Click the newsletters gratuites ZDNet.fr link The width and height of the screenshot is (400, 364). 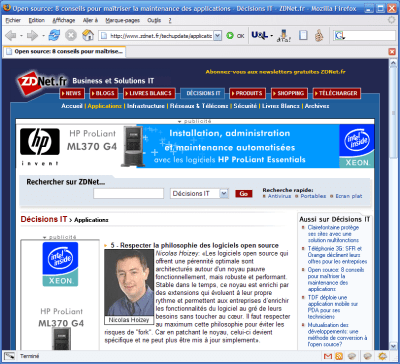point(275,72)
